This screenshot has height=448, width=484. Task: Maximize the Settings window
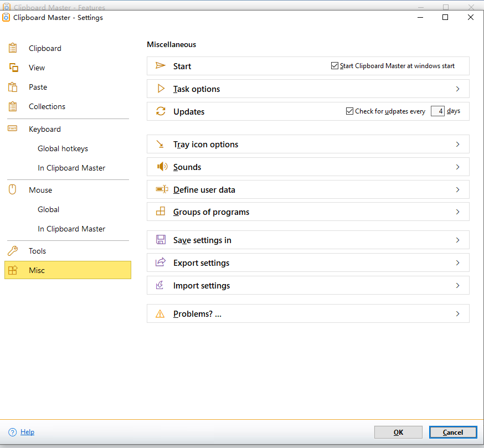pos(445,17)
